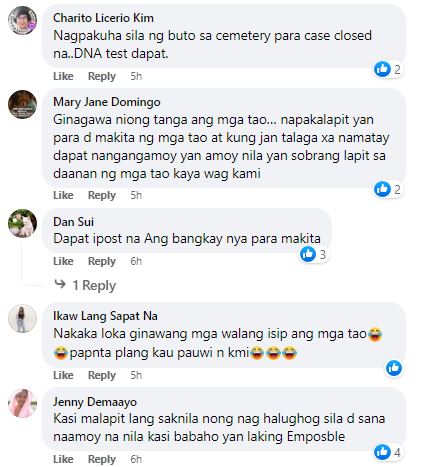
Task: Click reply arrow icon under Dan Sui
Action: coord(60,284)
